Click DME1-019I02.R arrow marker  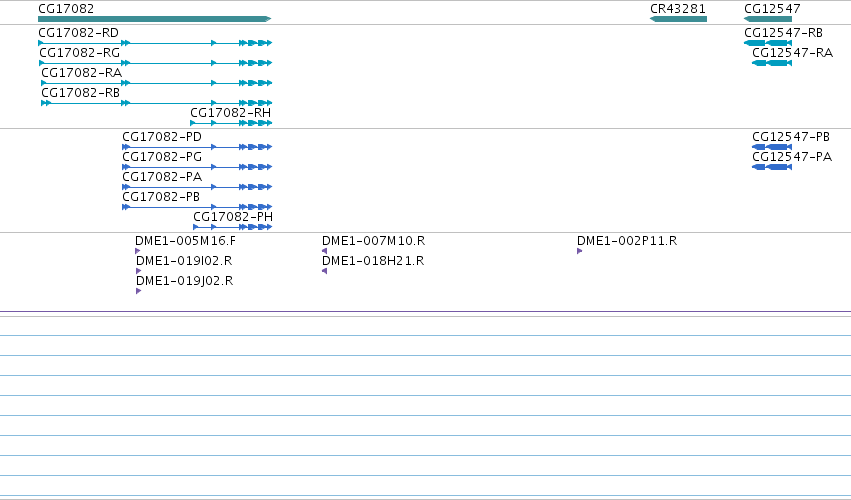pyautogui.click(x=138, y=271)
